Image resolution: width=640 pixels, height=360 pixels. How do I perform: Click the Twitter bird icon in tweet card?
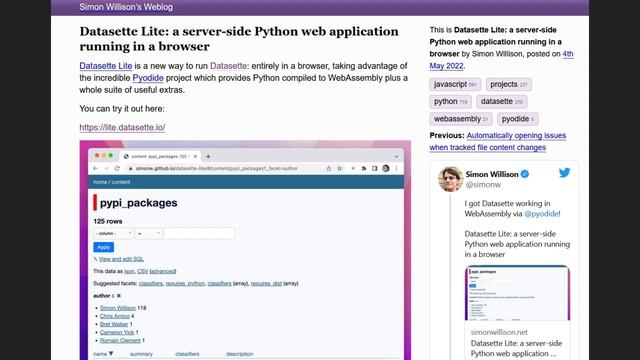564,173
